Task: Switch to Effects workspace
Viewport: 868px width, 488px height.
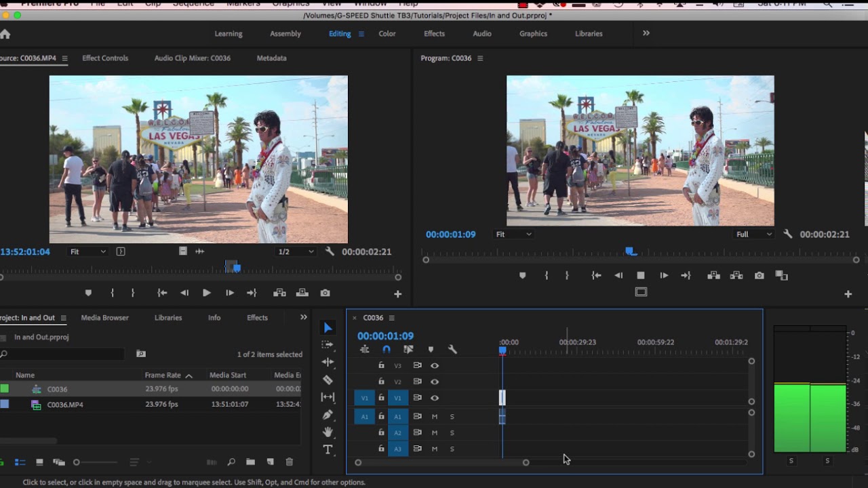Action: (435, 34)
